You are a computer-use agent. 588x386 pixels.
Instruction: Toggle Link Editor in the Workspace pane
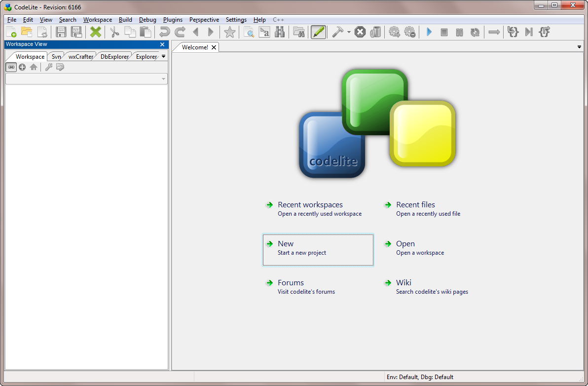coord(11,67)
